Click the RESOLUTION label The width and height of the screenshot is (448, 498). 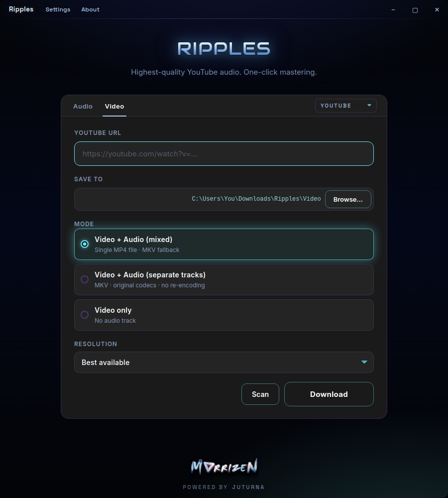(x=96, y=344)
